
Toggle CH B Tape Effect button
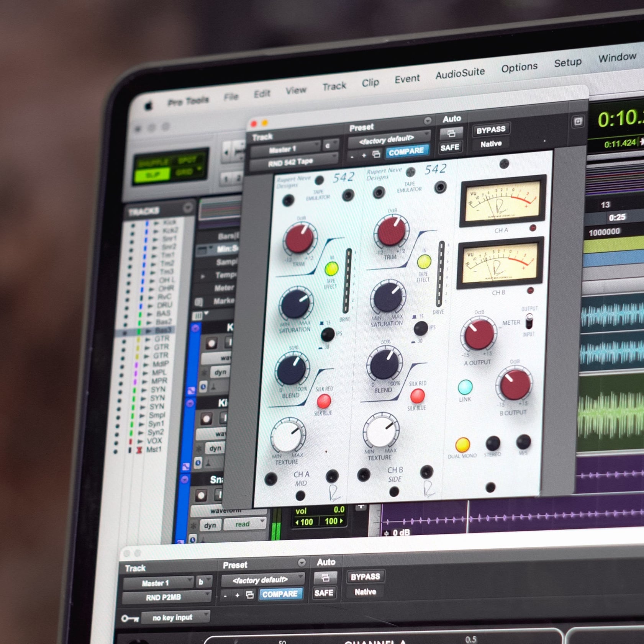click(x=424, y=262)
